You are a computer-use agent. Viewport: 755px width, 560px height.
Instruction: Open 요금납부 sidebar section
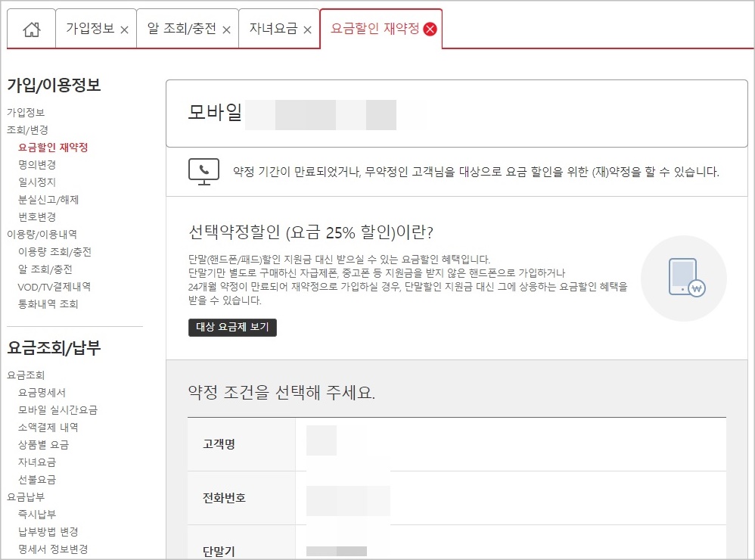26,496
